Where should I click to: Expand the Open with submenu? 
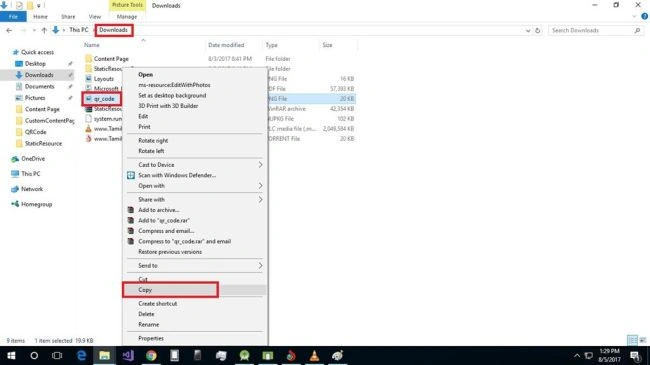point(195,186)
